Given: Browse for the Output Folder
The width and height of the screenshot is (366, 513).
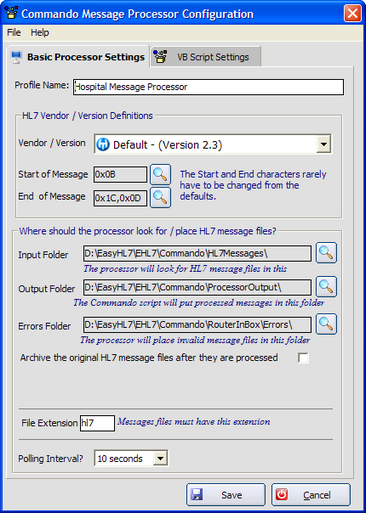Looking at the screenshot, I should [x=326, y=286].
